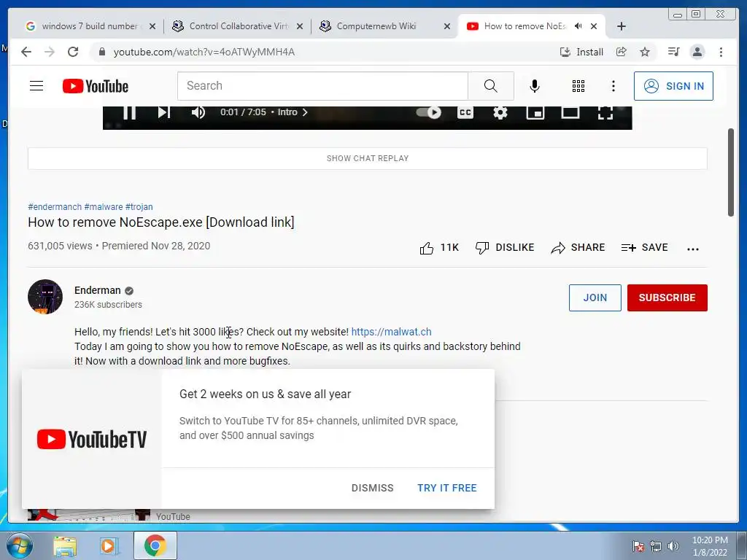Launch Windows Media Player from the taskbar
The height and width of the screenshot is (560, 747).
pos(109,545)
